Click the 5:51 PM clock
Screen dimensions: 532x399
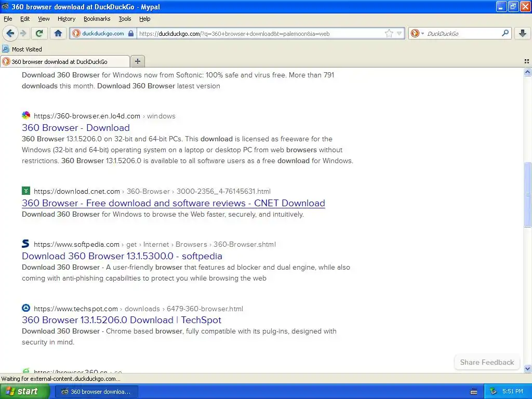pyautogui.click(x=513, y=392)
